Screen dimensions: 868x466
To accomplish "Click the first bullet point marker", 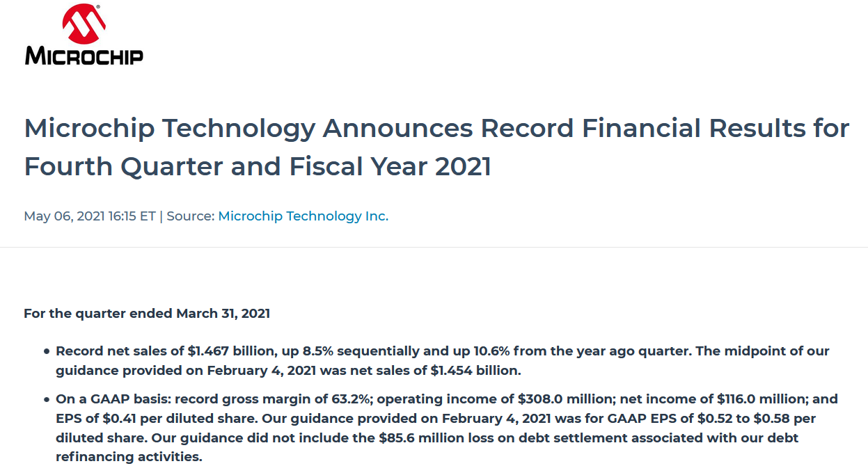I will (47, 352).
